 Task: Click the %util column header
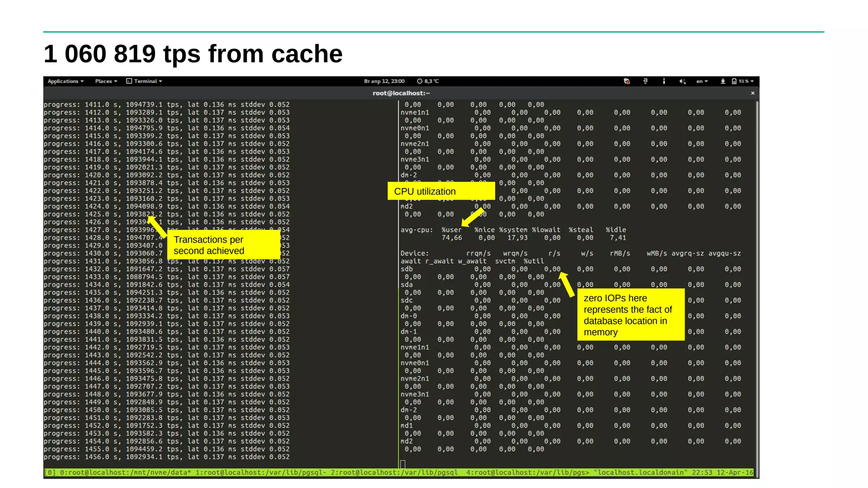click(534, 261)
